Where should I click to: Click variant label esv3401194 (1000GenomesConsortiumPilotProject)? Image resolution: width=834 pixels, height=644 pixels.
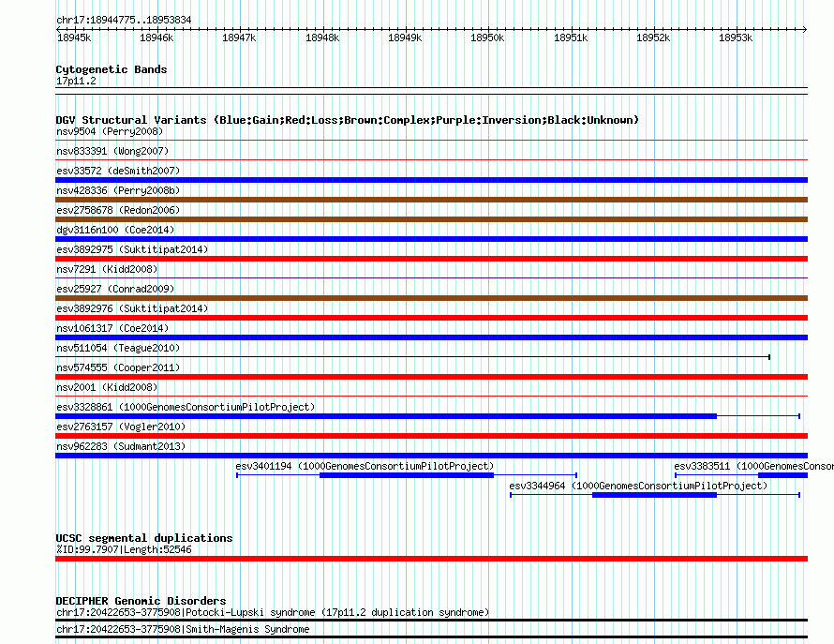pyautogui.click(x=365, y=466)
